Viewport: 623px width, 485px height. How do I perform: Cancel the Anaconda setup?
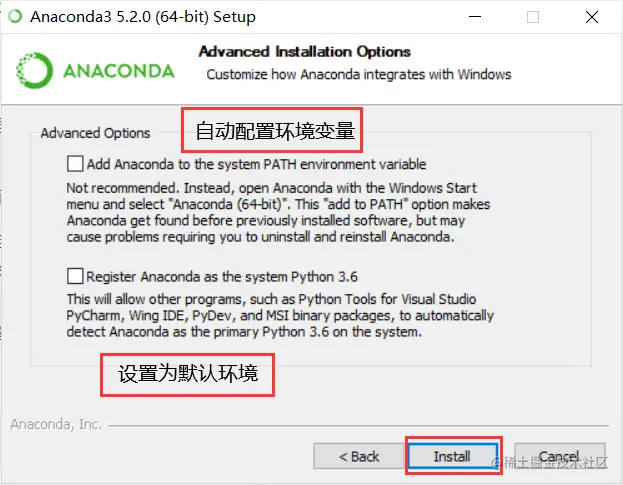[x=560, y=456]
